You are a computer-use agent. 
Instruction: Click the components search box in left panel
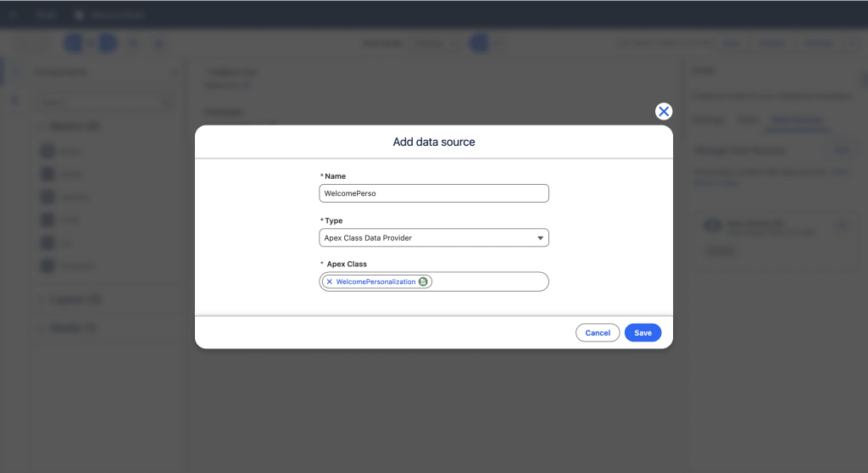click(102, 103)
